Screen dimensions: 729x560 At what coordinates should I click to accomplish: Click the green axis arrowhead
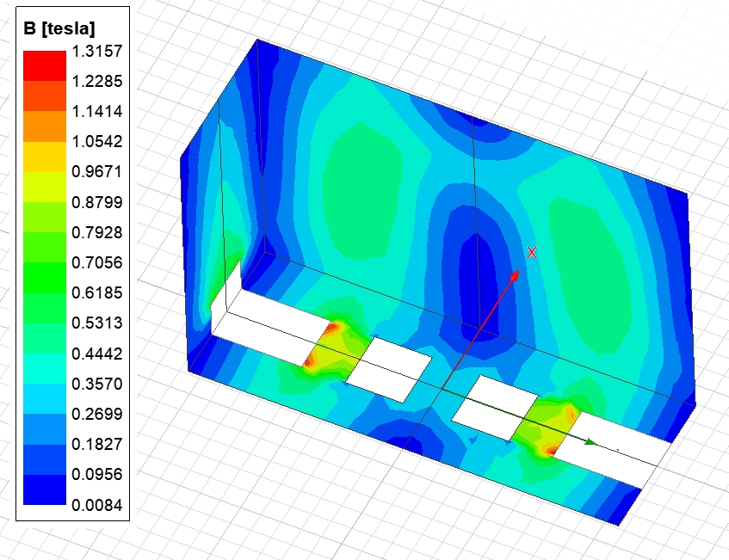590,442
